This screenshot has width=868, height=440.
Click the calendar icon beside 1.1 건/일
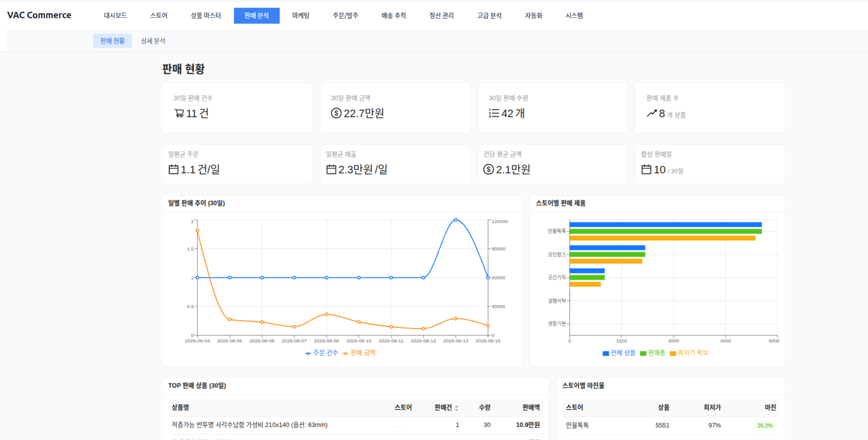pyautogui.click(x=173, y=169)
